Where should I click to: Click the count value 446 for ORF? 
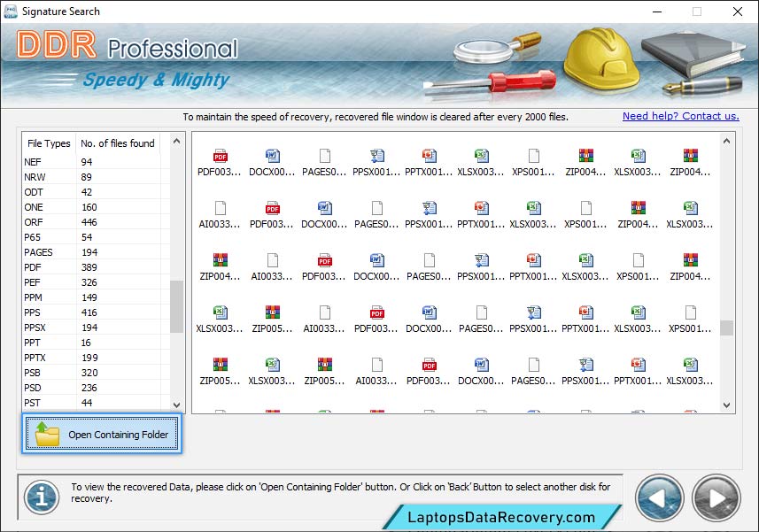pos(89,222)
